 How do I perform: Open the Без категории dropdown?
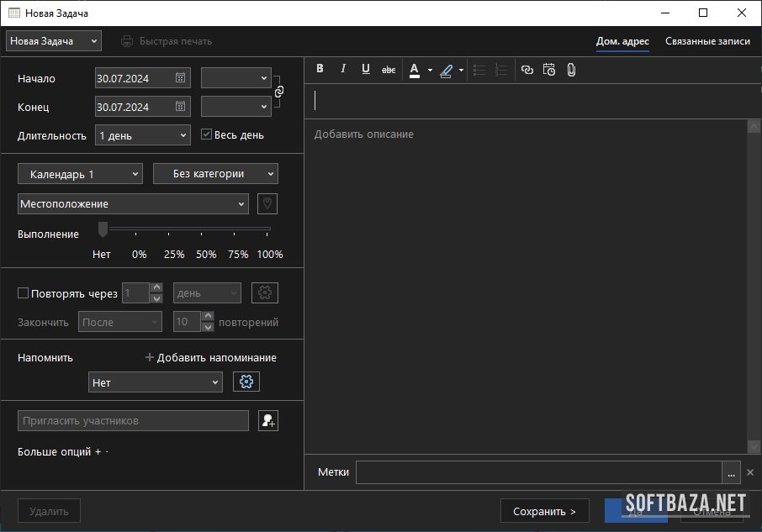point(215,174)
